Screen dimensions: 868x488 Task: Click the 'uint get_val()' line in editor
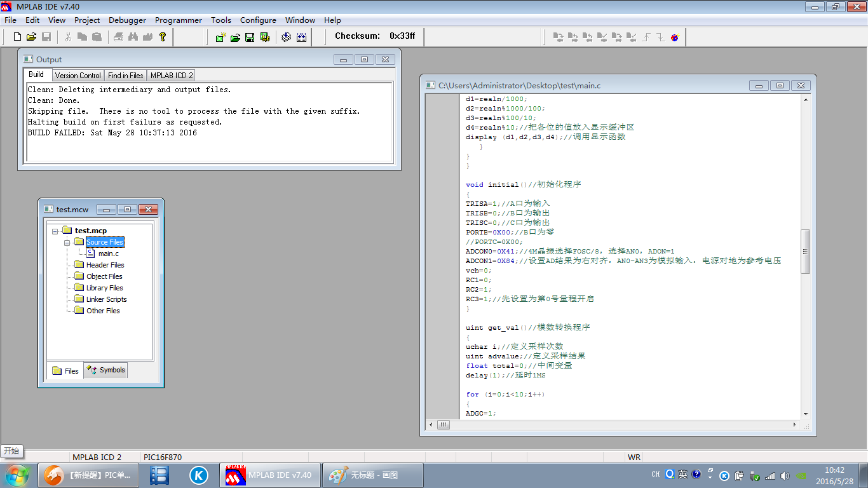pos(527,328)
